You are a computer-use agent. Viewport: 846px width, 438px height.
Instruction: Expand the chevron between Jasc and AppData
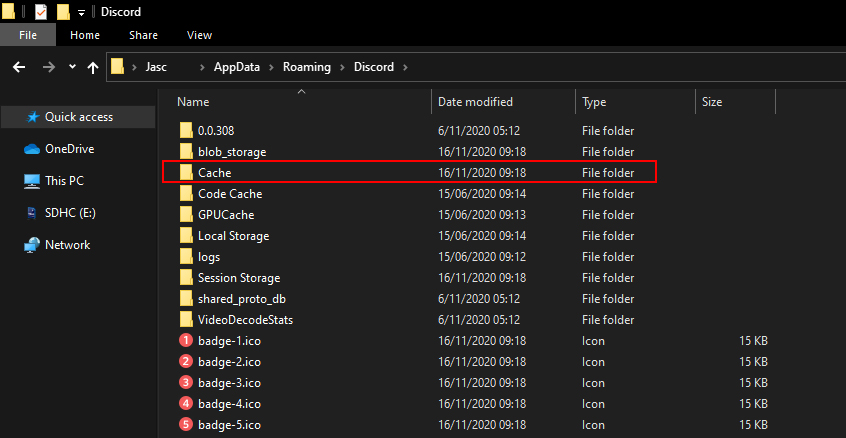coord(202,67)
